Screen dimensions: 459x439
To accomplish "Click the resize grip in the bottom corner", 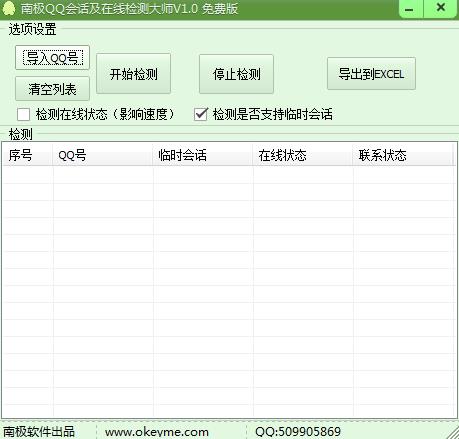I will (x=453, y=432).
